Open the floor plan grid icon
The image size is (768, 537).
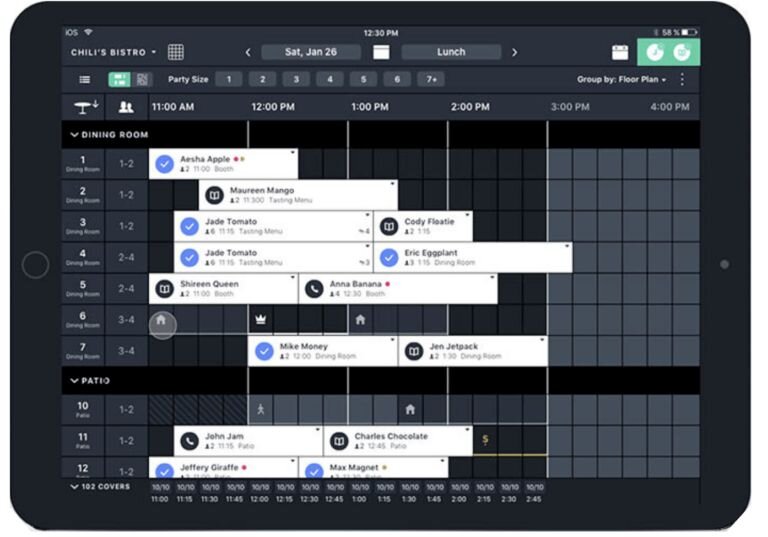[176, 52]
